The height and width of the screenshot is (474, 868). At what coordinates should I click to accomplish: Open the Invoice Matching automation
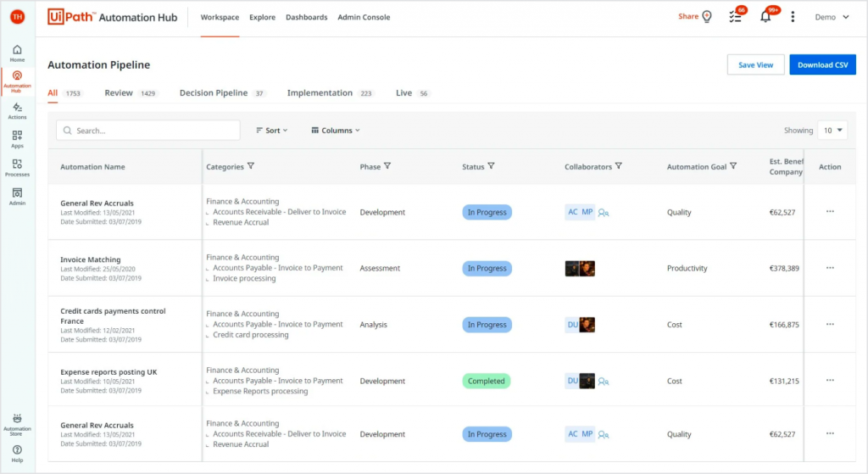pos(90,259)
